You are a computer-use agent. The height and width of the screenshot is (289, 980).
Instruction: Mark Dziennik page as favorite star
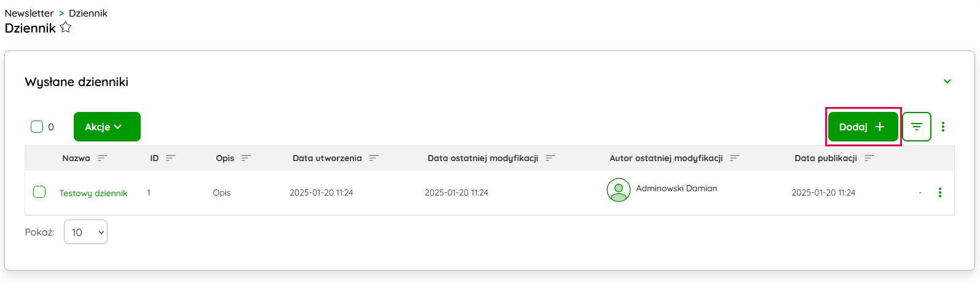pos(66,28)
